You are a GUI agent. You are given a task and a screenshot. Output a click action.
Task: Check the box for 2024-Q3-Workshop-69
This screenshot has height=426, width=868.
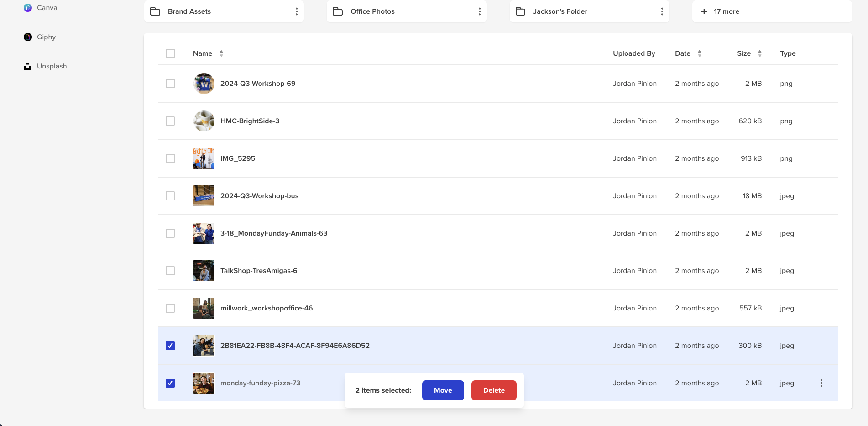coord(170,84)
